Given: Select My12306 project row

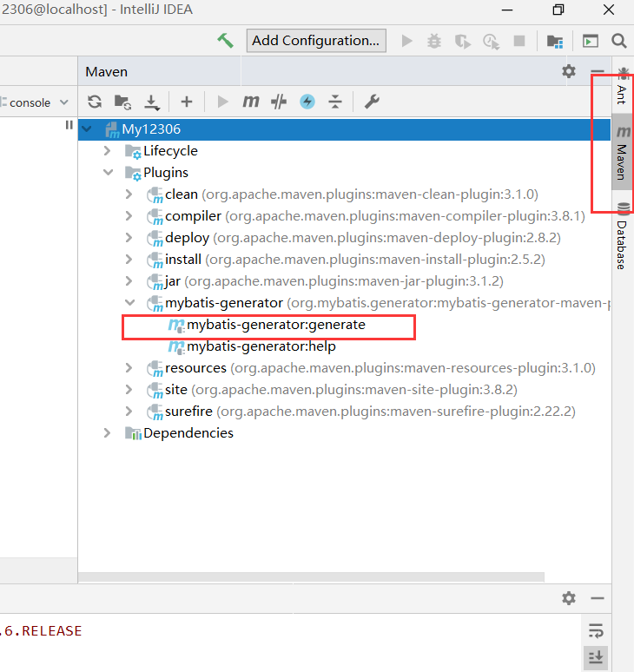Looking at the screenshot, I should tap(344, 129).
